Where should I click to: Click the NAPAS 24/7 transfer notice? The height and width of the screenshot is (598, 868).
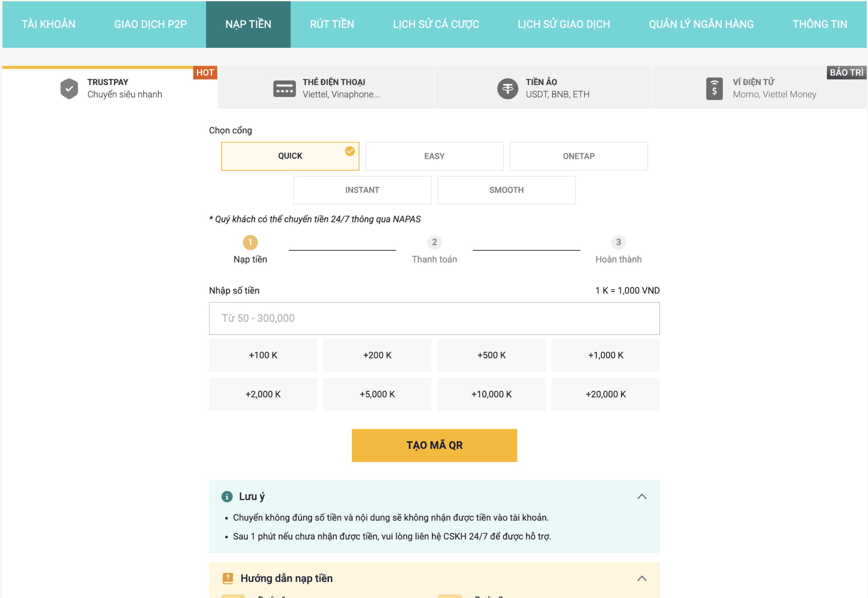point(315,219)
